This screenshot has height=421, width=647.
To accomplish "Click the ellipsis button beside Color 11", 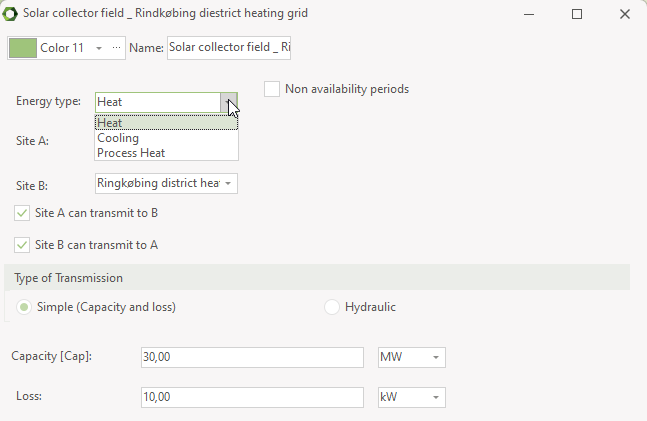I will 117,48.
